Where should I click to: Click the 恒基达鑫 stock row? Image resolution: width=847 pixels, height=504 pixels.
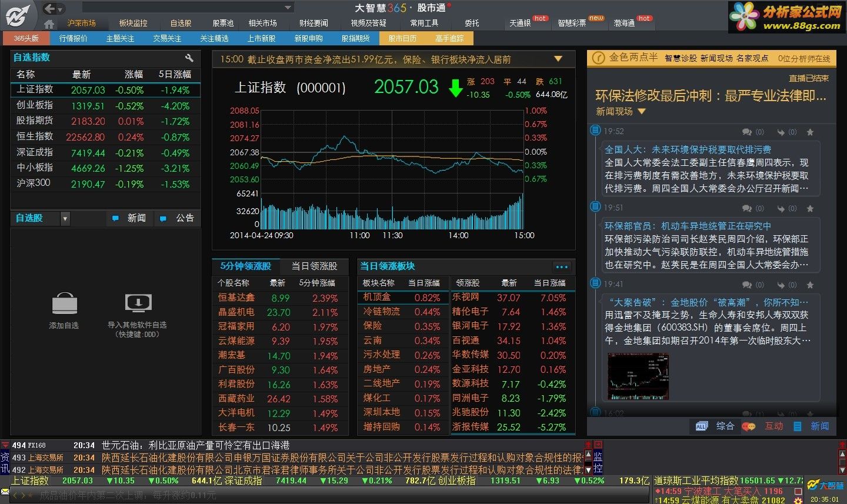tap(281, 298)
